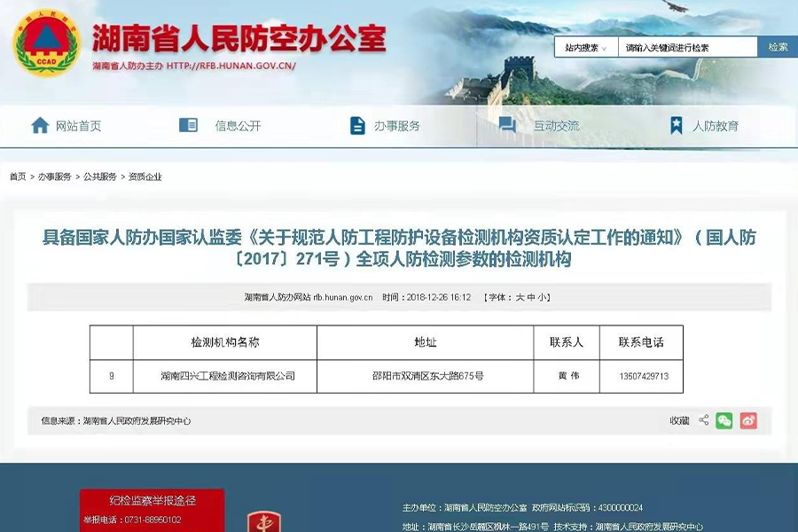
Task: Click the red emblem icon in footer
Action: coord(262,521)
